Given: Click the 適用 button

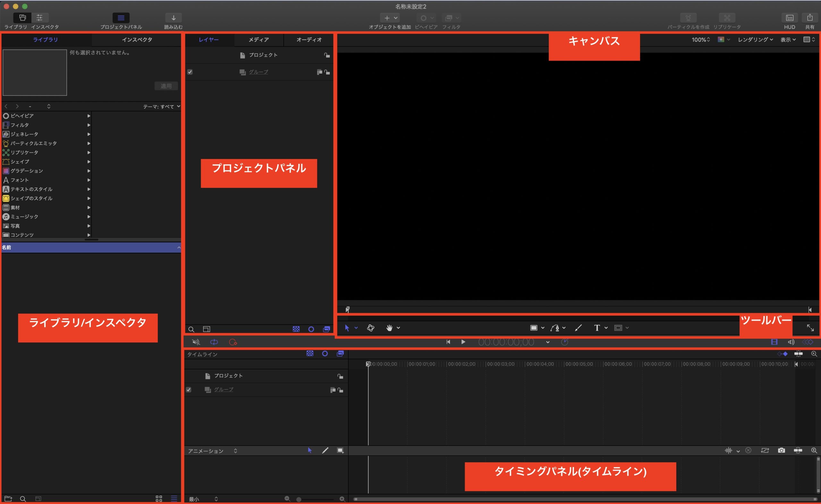Looking at the screenshot, I should tap(166, 86).
